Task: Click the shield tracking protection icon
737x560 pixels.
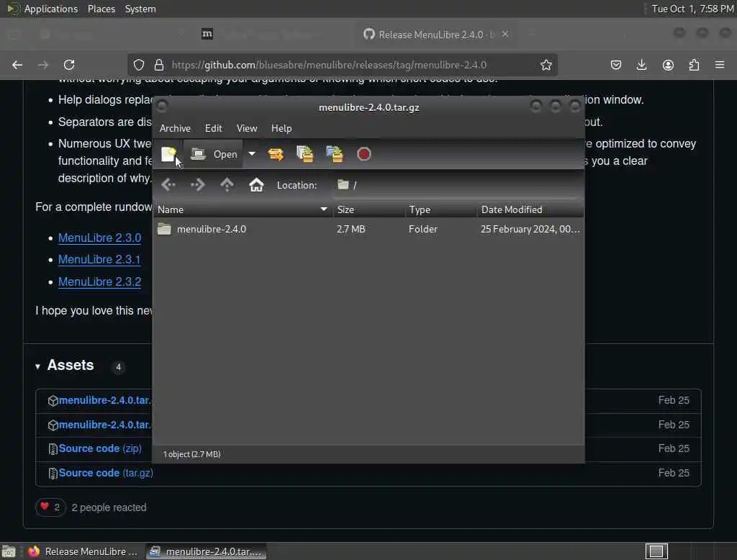Action: (x=139, y=65)
